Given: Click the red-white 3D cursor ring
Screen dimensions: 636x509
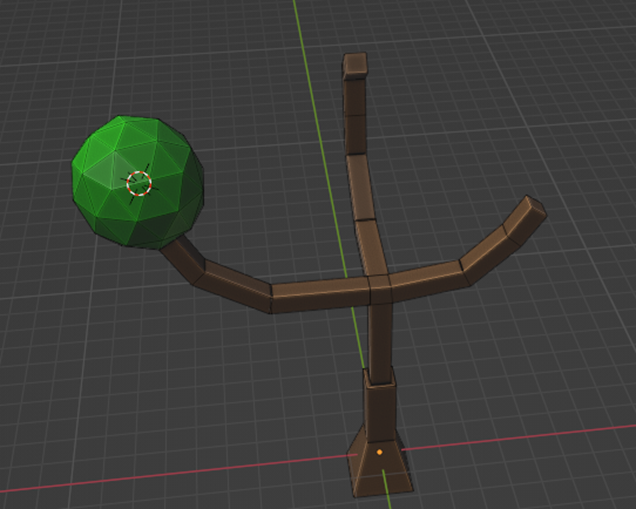Looking at the screenshot, I should 139,183.
